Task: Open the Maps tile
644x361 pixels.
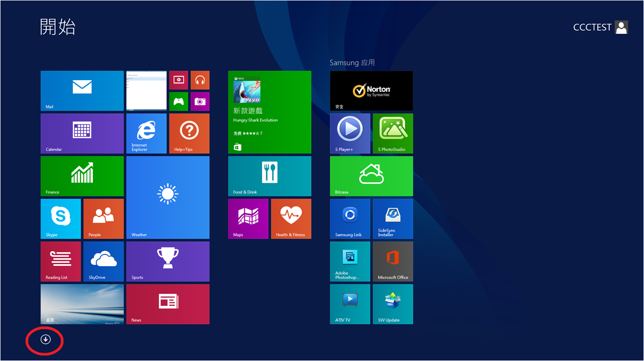Action: pos(248,218)
